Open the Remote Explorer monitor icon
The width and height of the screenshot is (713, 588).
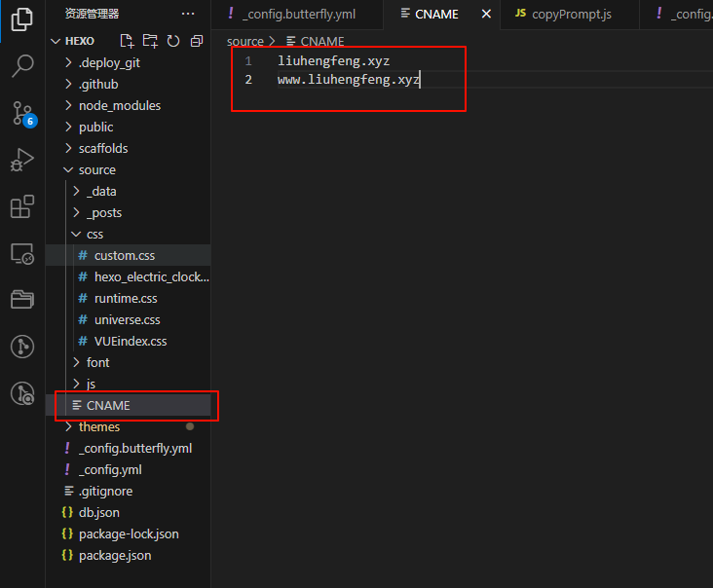pos(21,253)
